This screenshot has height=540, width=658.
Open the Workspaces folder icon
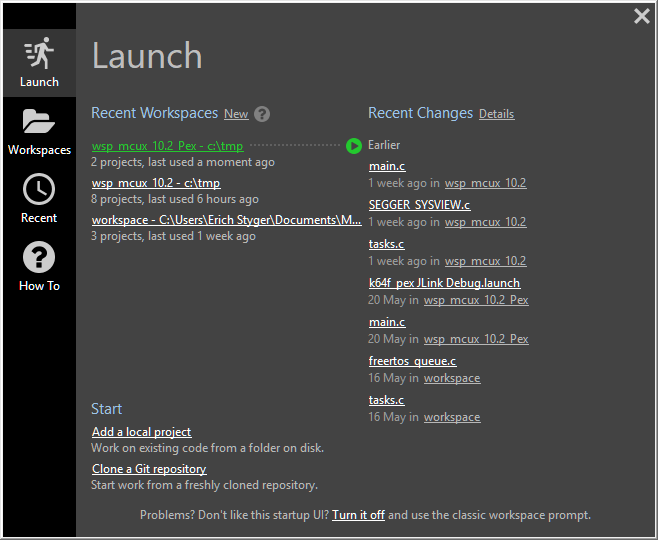pos(39,122)
